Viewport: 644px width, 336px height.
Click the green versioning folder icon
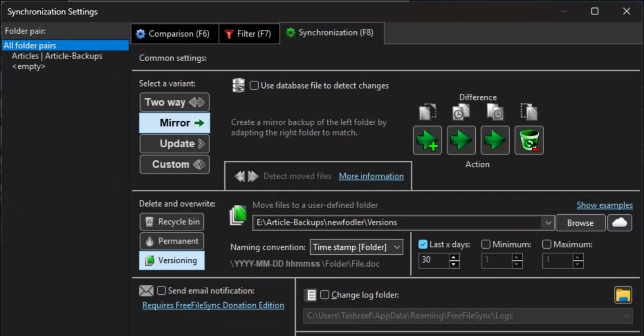pos(238,215)
